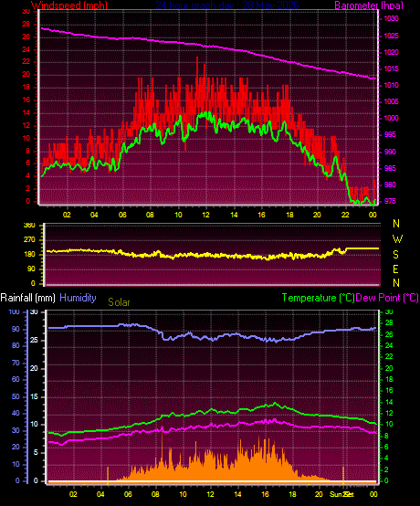Click the 90 value on the wind direction axis
This screenshot has width=420, height=506.
32,269
